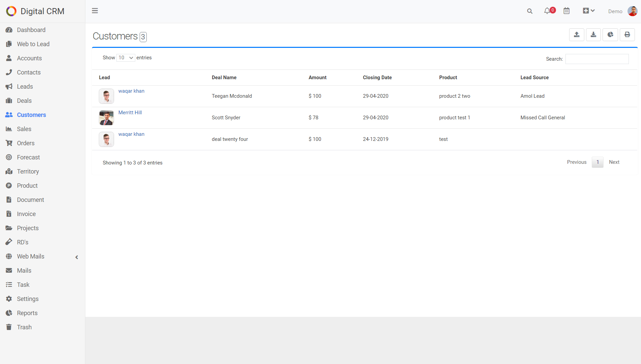Sort table by Closing Date column
The height and width of the screenshot is (364, 641).
pos(377,78)
